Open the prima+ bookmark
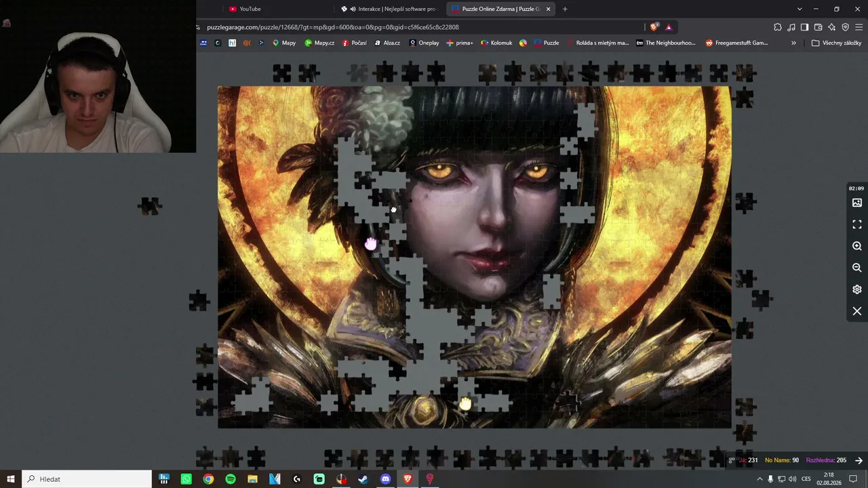The height and width of the screenshot is (488, 868). pos(460,43)
